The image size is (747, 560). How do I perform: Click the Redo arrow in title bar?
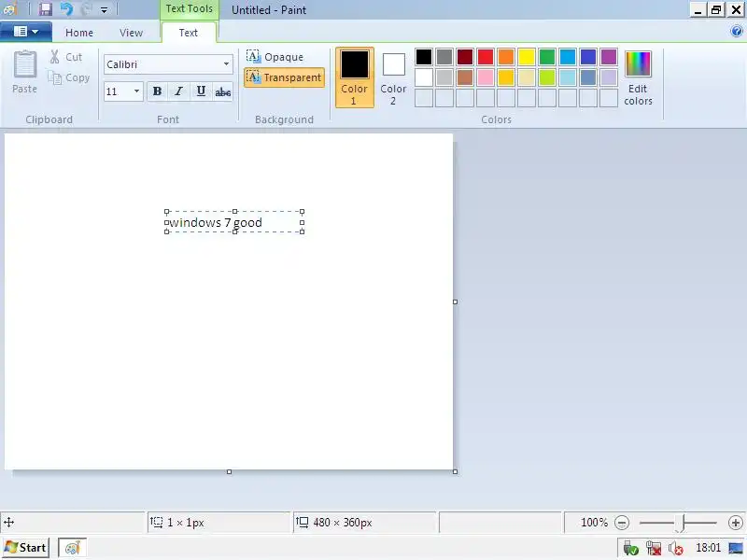tap(86, 9)
